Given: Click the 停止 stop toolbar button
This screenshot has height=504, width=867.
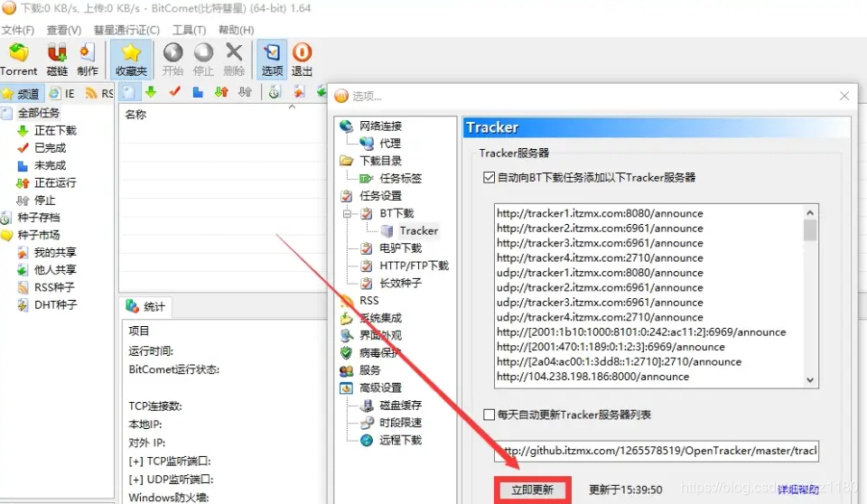Looking at the screenshot, I should pyautogui.click(x=203, y=60).
